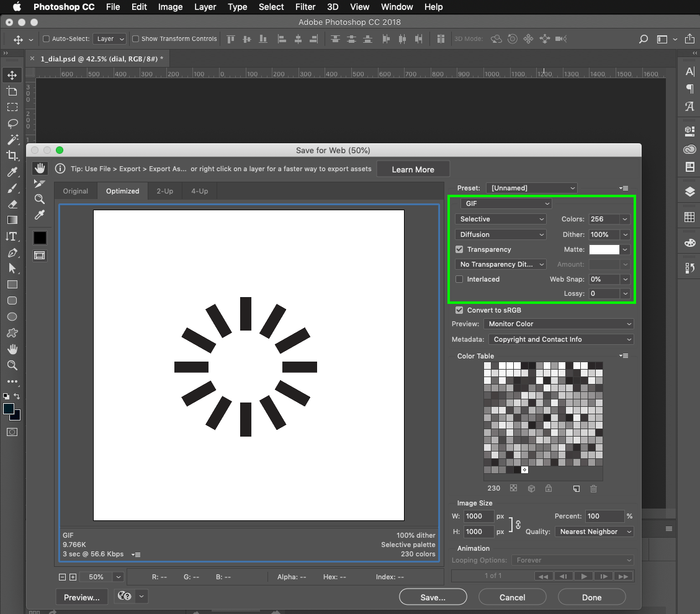Delete selected color with the trash icon
The height and width of the screenshot is (614, 700).
tap(593, 489)
